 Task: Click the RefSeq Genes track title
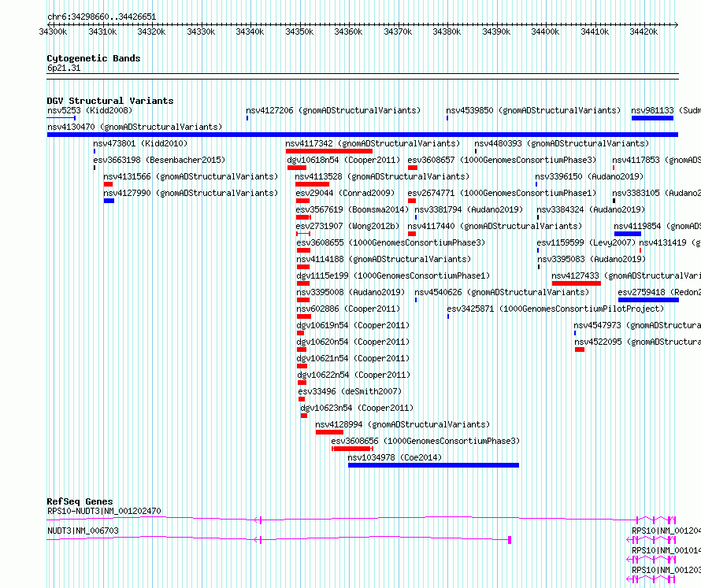pos(80,501)
